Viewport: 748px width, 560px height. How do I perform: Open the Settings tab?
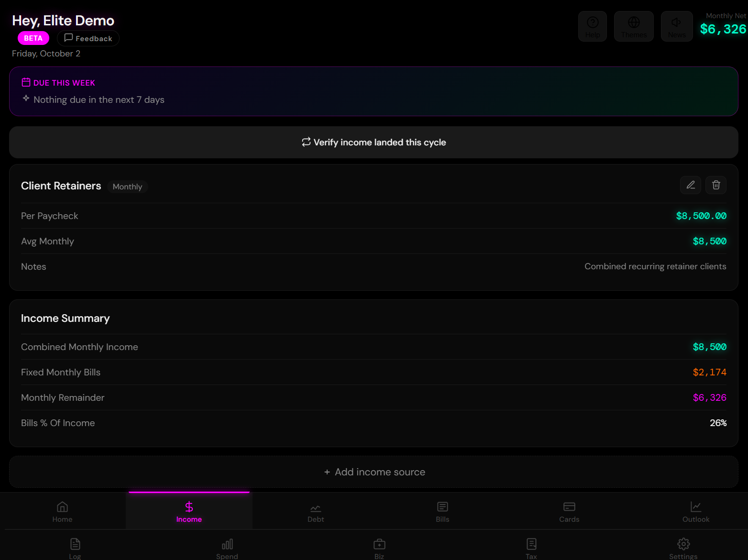point(683,548)
